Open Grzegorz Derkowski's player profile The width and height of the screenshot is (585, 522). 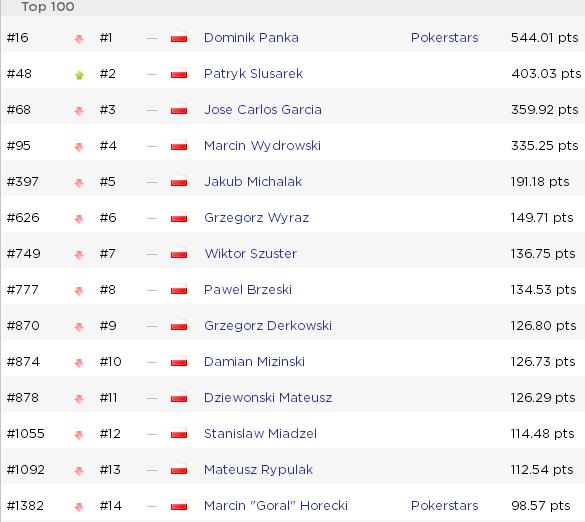point(268,326)
